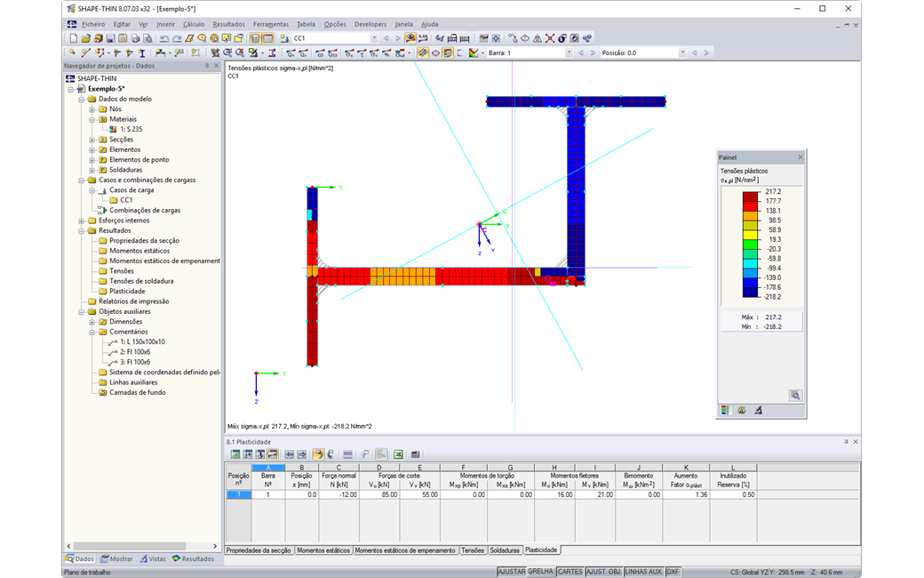Redo the action with the toolbar arrow

click(177, 38)
